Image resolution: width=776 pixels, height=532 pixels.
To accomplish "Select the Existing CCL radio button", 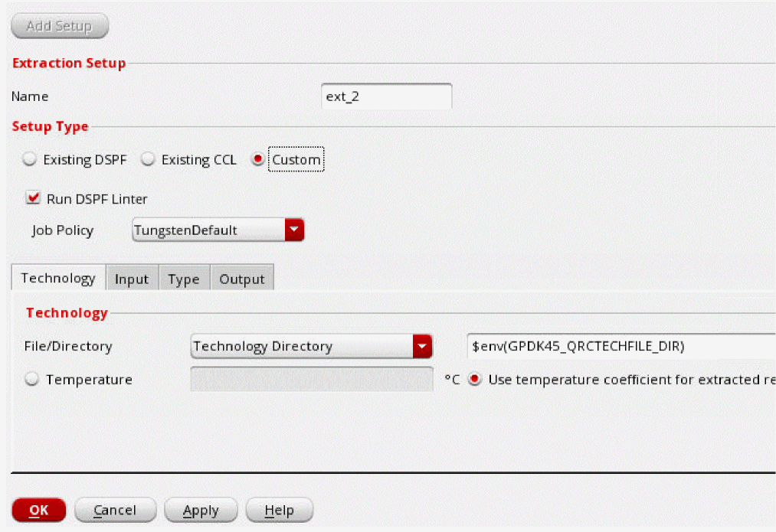I will pos(148,159).
